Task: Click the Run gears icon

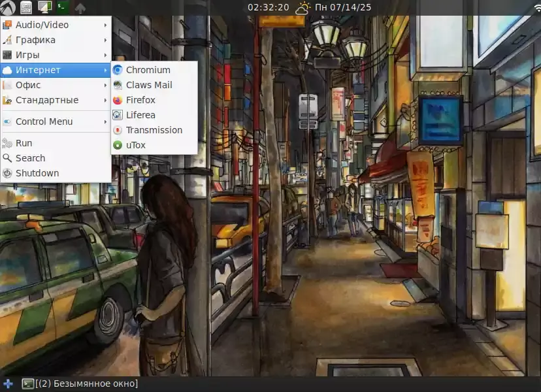Action: (7, 143)
